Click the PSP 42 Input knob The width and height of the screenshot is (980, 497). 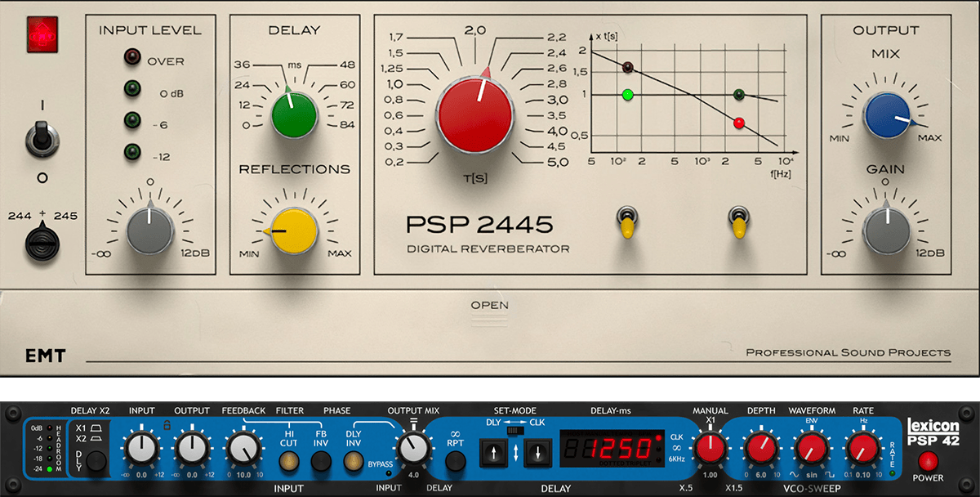point(141,448)
